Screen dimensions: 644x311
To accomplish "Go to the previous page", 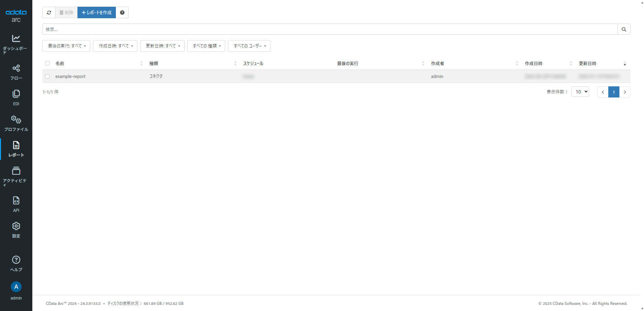I will click(603, 92).
